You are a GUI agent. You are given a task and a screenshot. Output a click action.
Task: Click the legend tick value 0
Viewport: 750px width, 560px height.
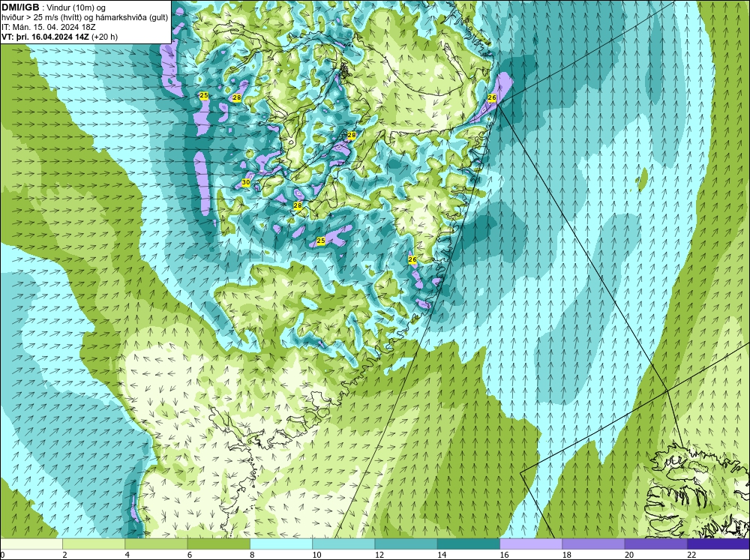(x=2, y=555)
